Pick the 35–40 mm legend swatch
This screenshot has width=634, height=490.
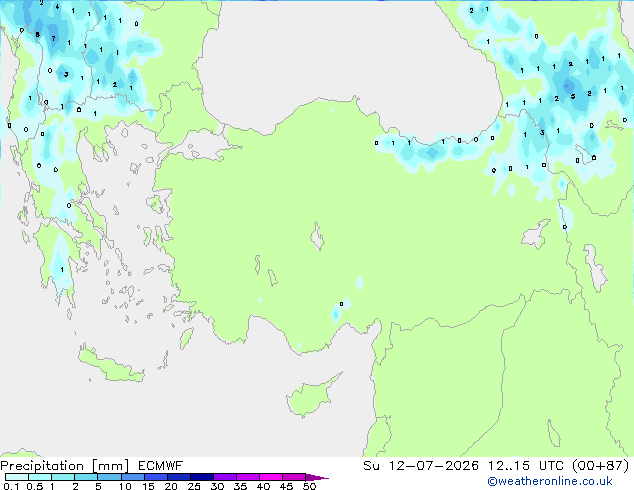[x=248, y=477]
